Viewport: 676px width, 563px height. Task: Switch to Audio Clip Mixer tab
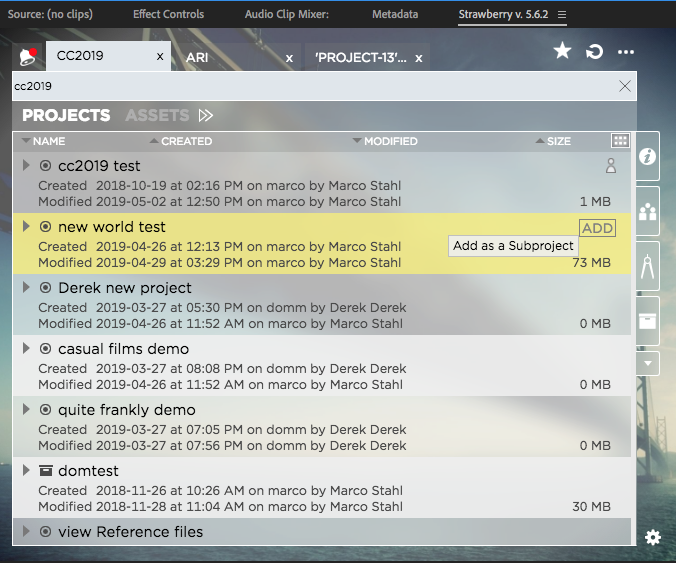coord(287,14)
